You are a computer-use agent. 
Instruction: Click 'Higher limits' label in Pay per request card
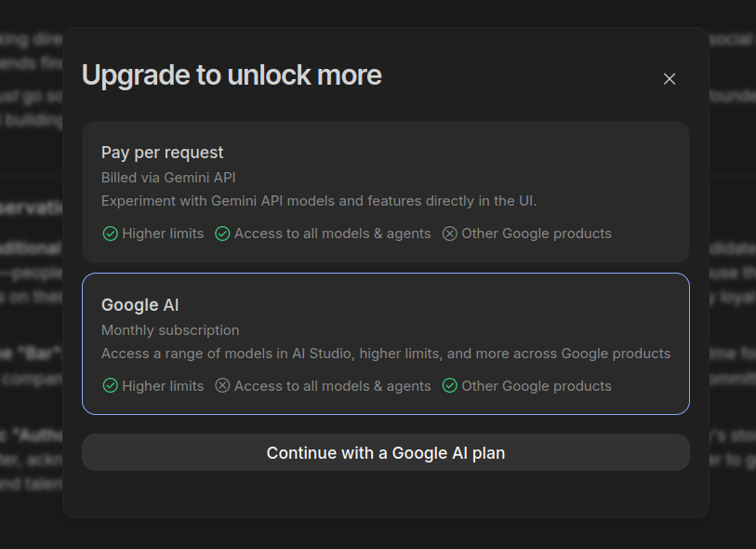(163, 234)
